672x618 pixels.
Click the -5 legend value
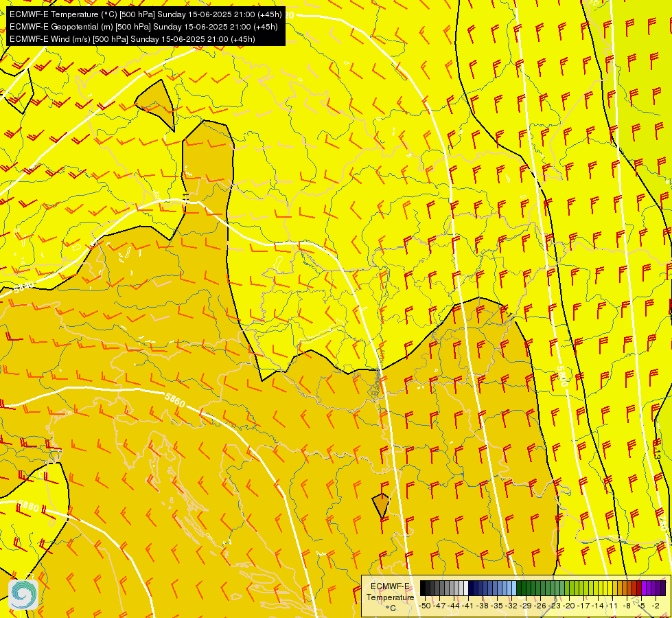pyautogui.click(x=640, y=606)
